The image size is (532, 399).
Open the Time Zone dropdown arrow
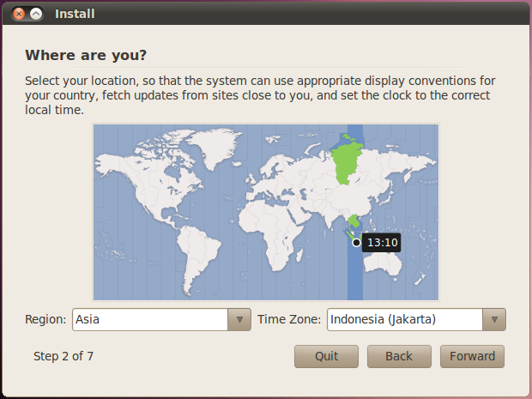(x=494, y=319)
